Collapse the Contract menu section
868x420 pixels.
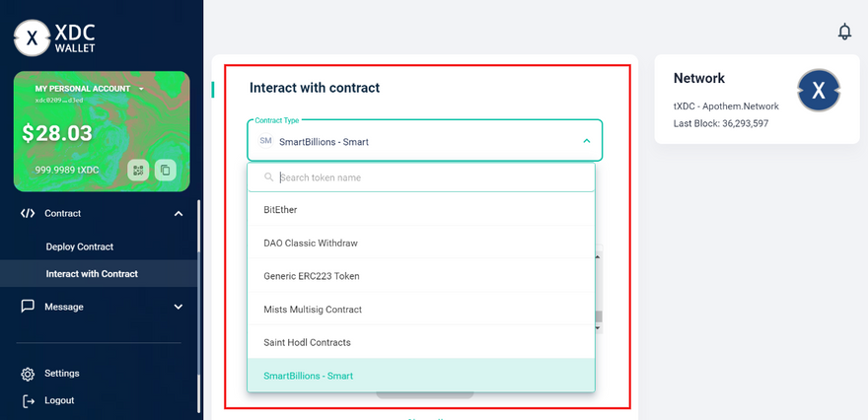tap(179, 214)
